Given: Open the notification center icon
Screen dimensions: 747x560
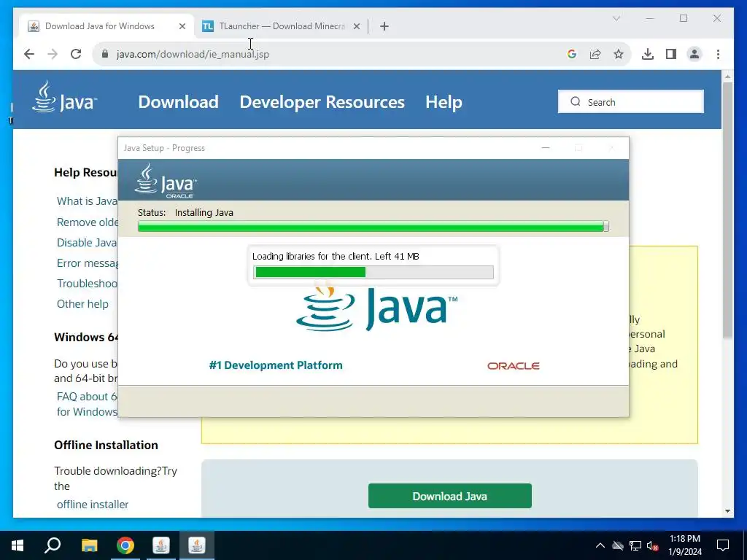Looking at the screenshot, I should pyautogui.click(x=723, y=545).
